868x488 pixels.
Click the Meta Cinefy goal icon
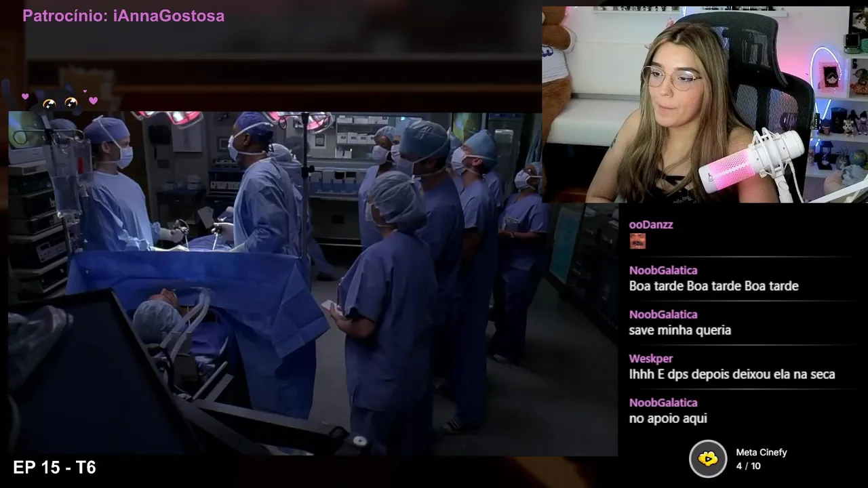pyautogui.click(x=708, y=459)
